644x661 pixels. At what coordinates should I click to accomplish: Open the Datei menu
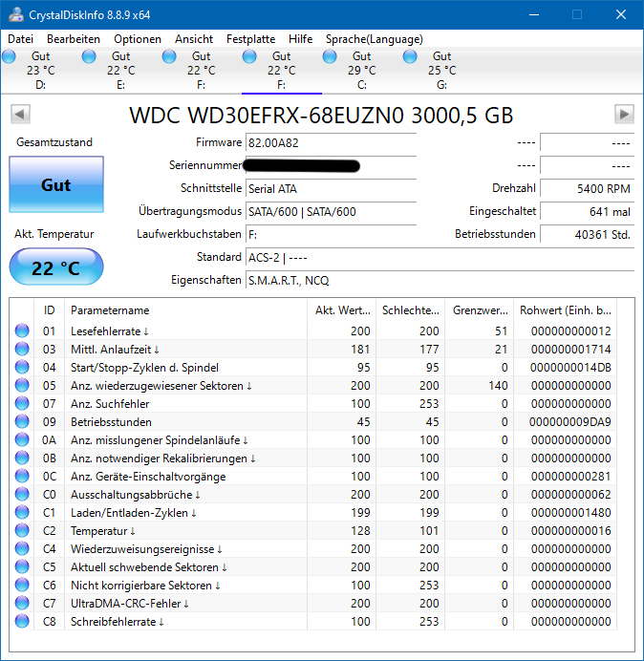pyautogui.click(x=21, y=39)
